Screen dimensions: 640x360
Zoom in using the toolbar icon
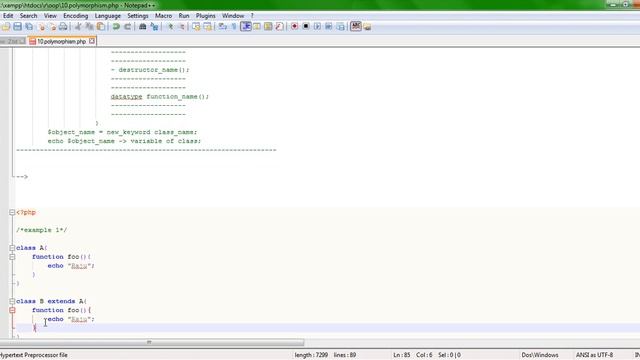point(171,27)
